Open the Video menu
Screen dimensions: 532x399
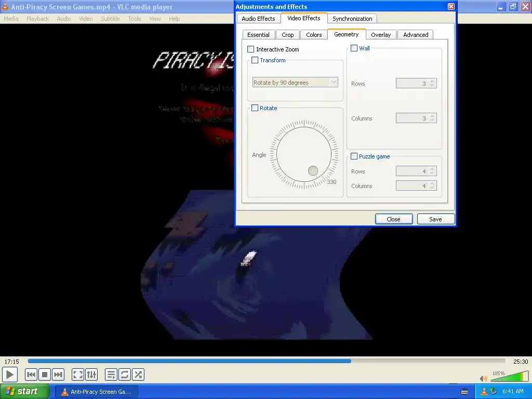(x=86, y=19)
